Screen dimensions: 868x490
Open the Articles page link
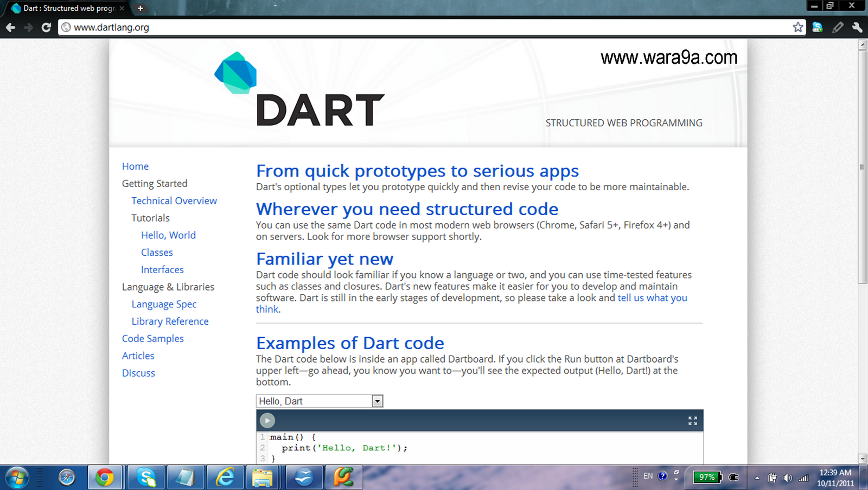coord(138,356)
